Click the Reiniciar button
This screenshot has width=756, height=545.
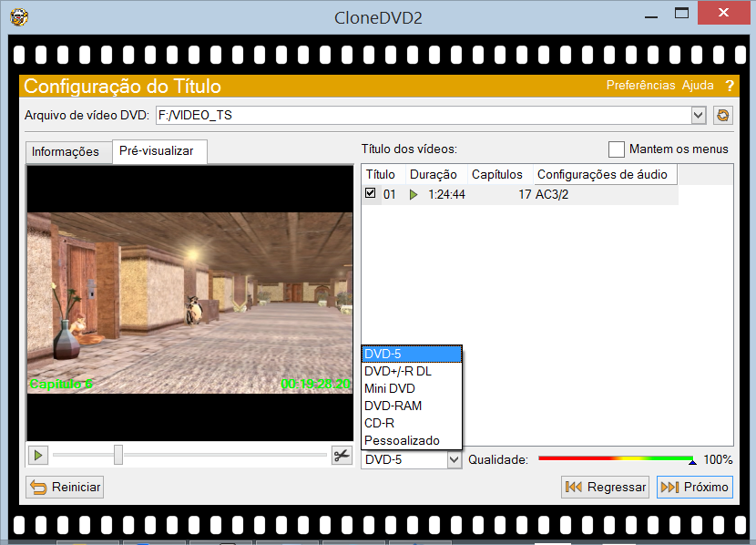[x=65, y=487]
